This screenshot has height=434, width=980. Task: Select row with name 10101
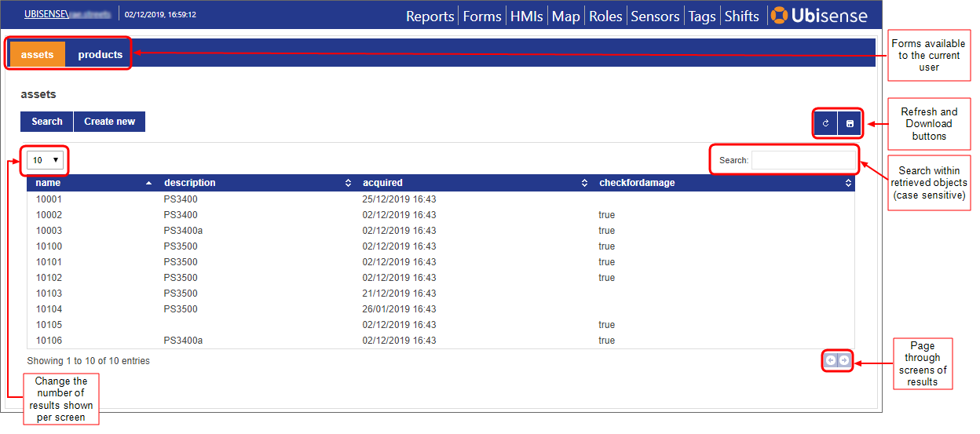[441, 262]
